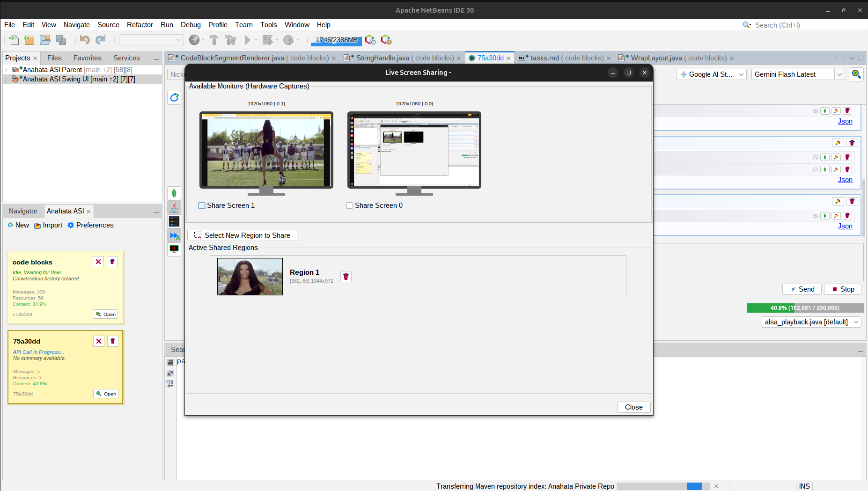Image resolution: width=868 pixels, height=491 pixels.
Task: Enable Share Screen 1 checkbox
Action: tap(202, 205)
